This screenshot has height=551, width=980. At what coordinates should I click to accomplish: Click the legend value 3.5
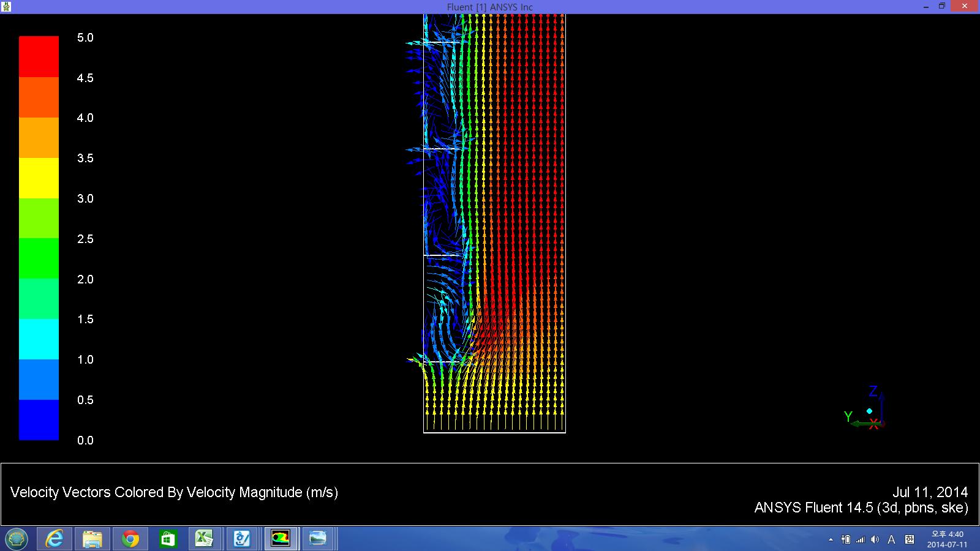coord(85,159)
